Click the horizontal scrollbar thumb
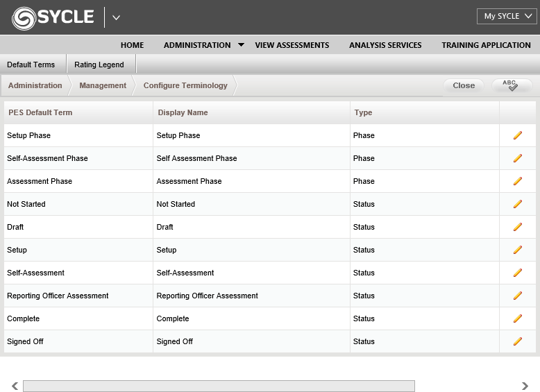Viewport: 540px width, 392px height. tap(219, 386)
